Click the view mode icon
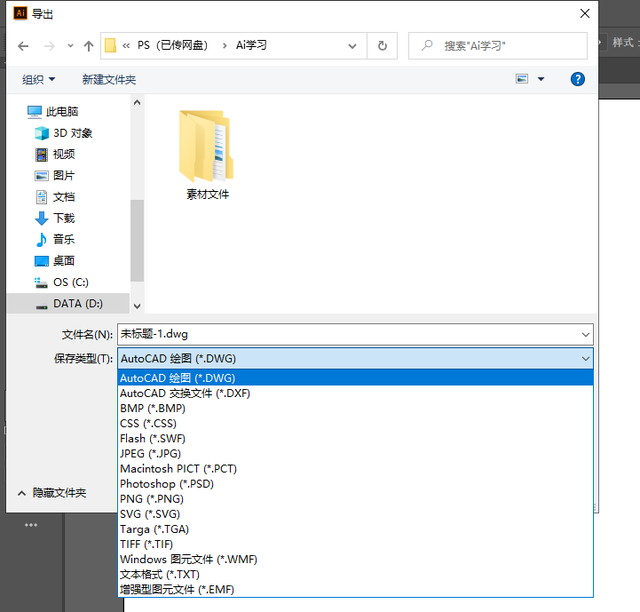Image resolution: width=640 pixels, height=612 pixels. 522,78
